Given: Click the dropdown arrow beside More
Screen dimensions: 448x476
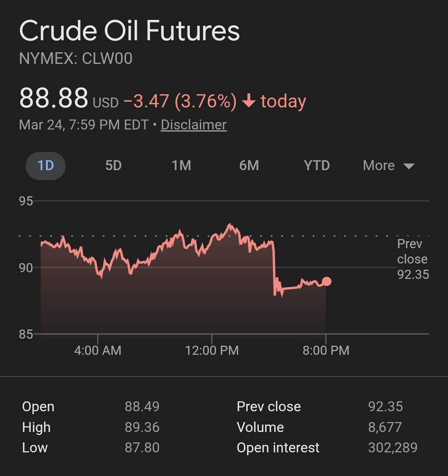Looking at the screenshot, I should pos(409,166).
